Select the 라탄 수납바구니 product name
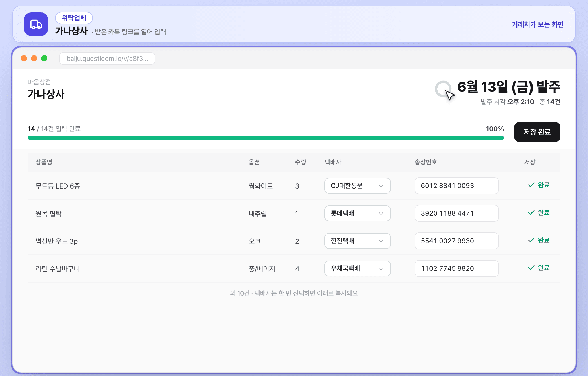Screen dimensions: 588x376 [x=57, y=269]
